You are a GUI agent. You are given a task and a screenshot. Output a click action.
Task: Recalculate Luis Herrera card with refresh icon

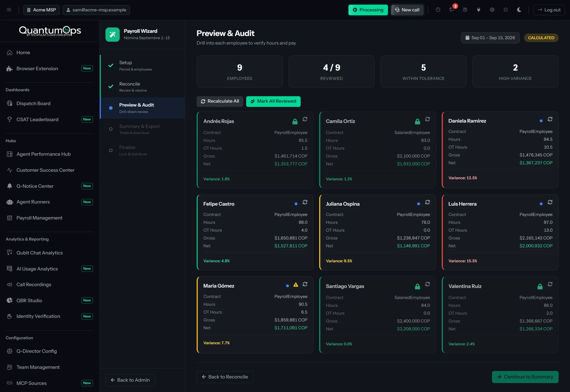click(550, 202)
